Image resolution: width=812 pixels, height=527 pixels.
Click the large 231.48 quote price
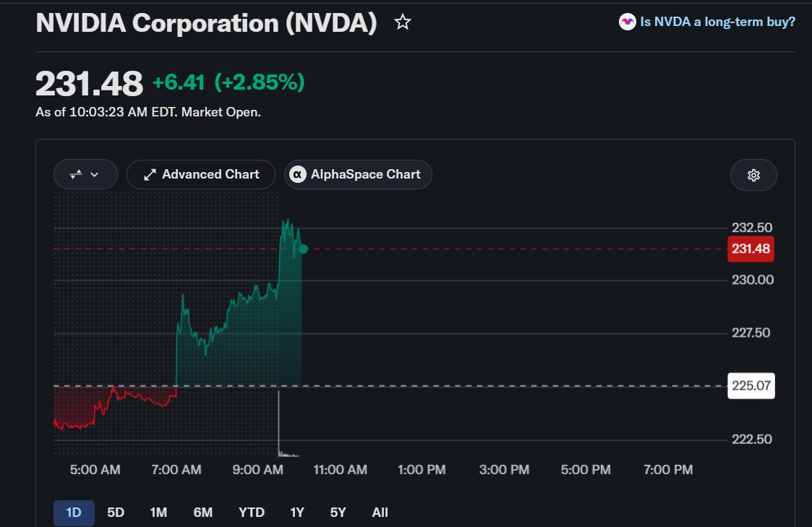[89, 83]
